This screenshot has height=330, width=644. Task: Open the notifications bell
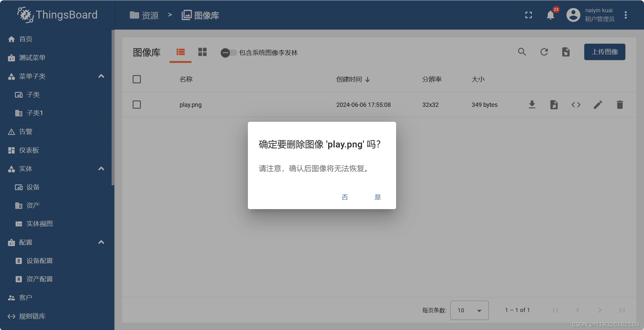(x=550, y=15)
